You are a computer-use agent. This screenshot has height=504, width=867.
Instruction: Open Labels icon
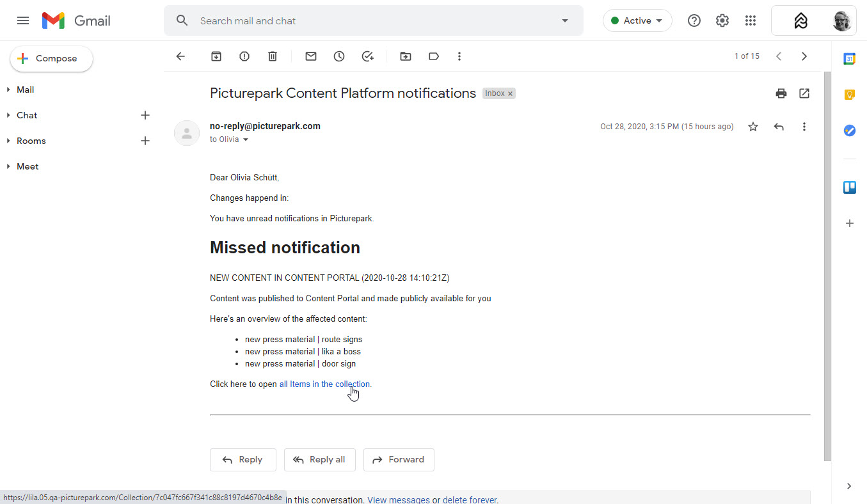point(434,56)
